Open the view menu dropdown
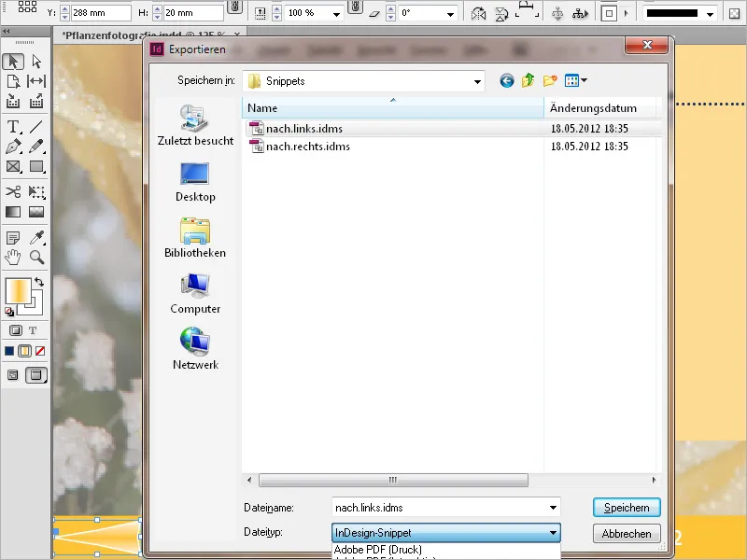Image resolution: width=747 pixels, height=560 pixels. coord(576,80)
